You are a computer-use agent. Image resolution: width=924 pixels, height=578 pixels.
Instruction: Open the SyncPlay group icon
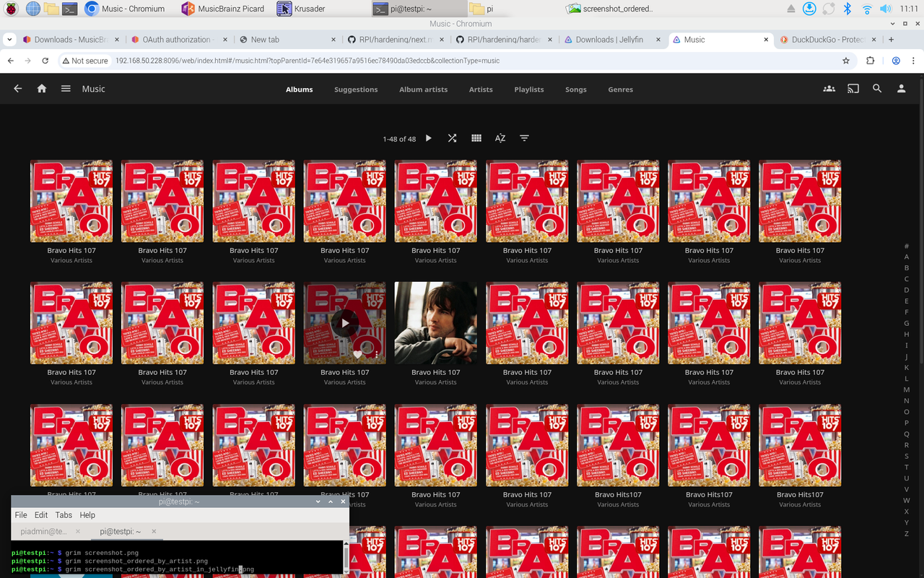829,89
